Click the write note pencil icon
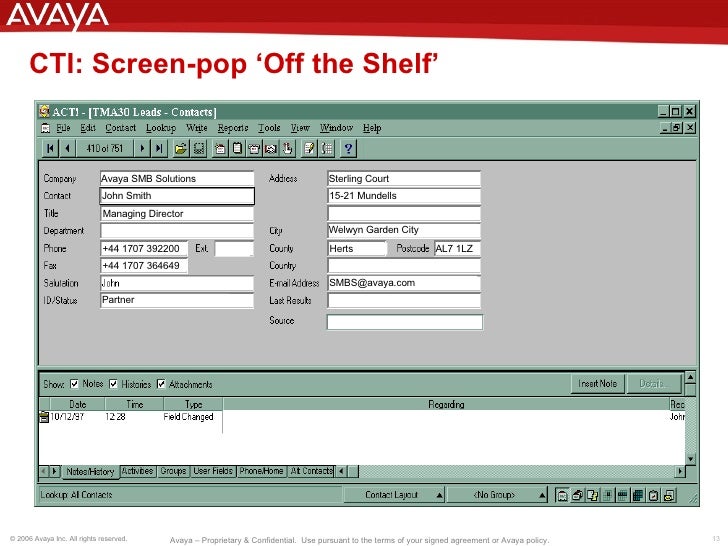 click(x=309, y=149)
